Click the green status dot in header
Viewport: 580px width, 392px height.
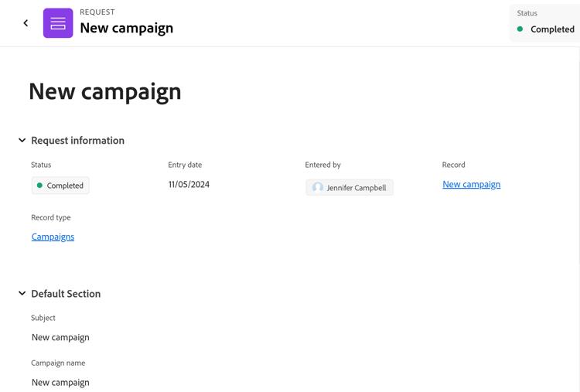[x=520, y=29]
